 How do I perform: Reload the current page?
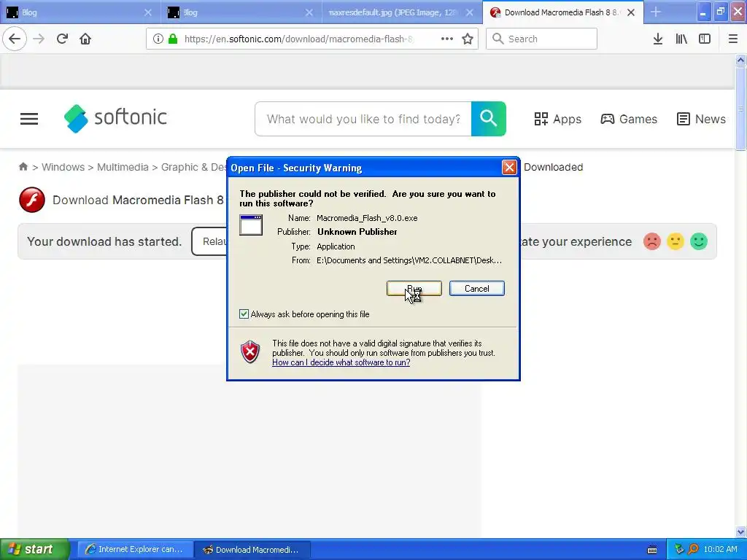63,39
